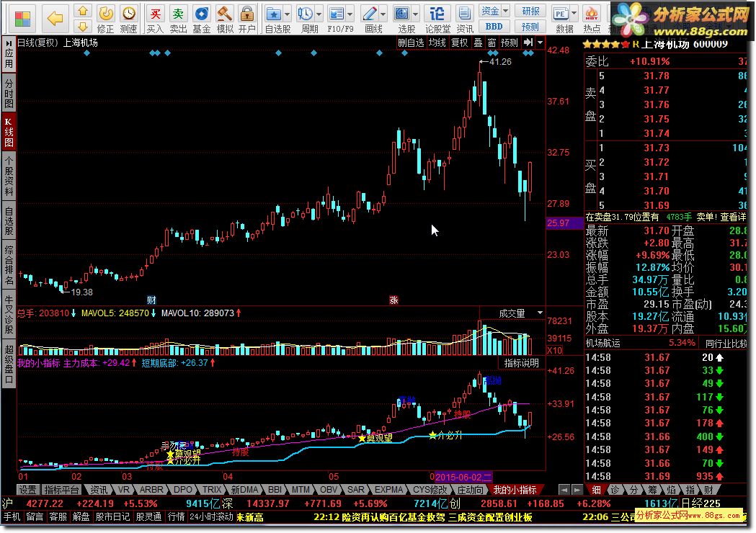Screen dimensions: 756x533
Task: Open chart toolbar overflow dropdown arrow
Action: point(540,42)
